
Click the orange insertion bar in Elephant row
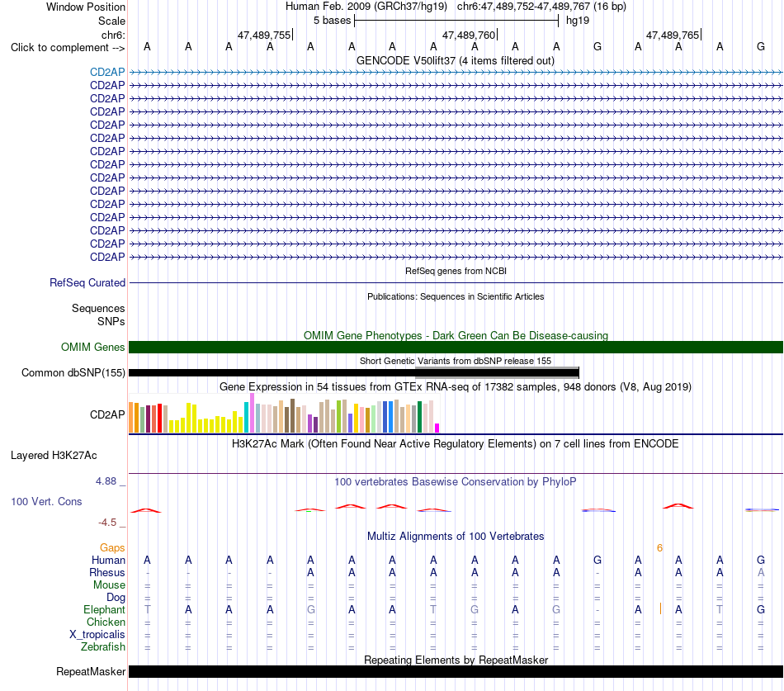coord(660,609)
